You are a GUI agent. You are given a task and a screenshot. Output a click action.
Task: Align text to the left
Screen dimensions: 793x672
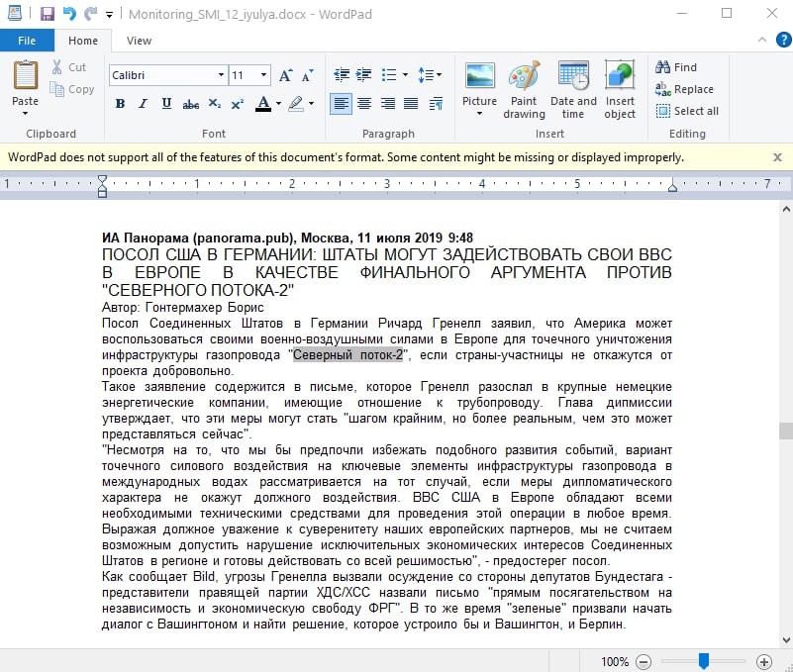tap(341, 104)
